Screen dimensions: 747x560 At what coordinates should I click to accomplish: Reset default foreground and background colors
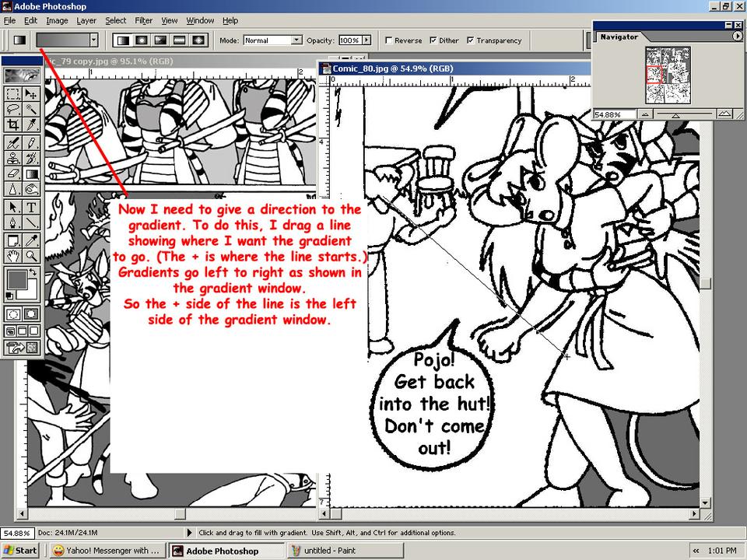9,296
